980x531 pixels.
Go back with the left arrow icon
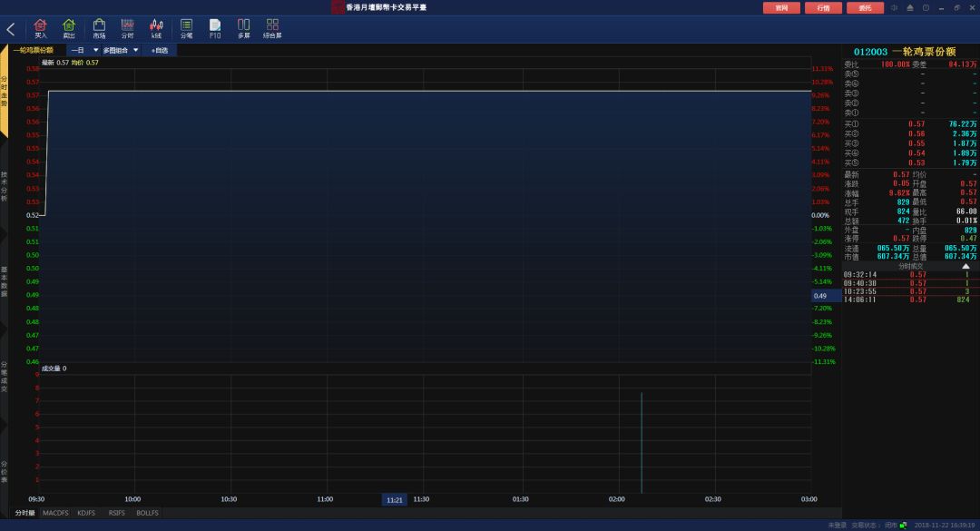11,29
